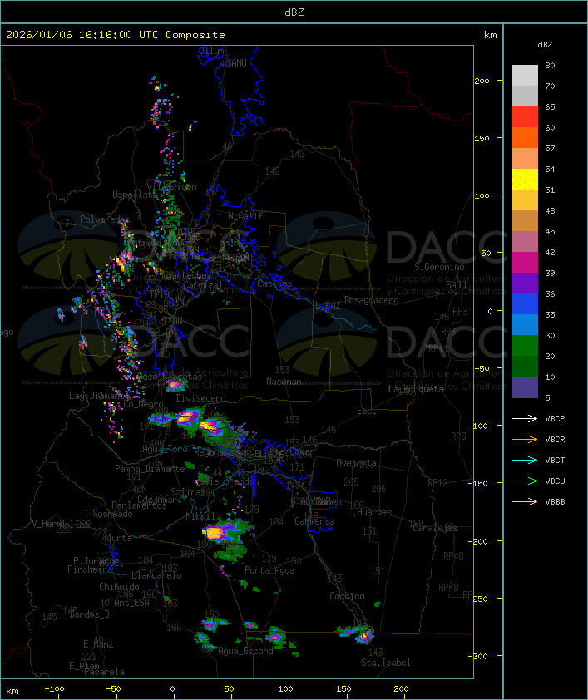Pick the green 20-30 dBZ legend color
Image resolution: width=588 pixels, height=700 pixels.
[x=525, y=346]
